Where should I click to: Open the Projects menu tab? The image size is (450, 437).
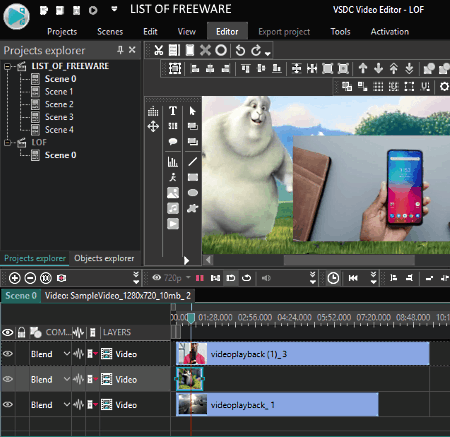click(62, 32)
